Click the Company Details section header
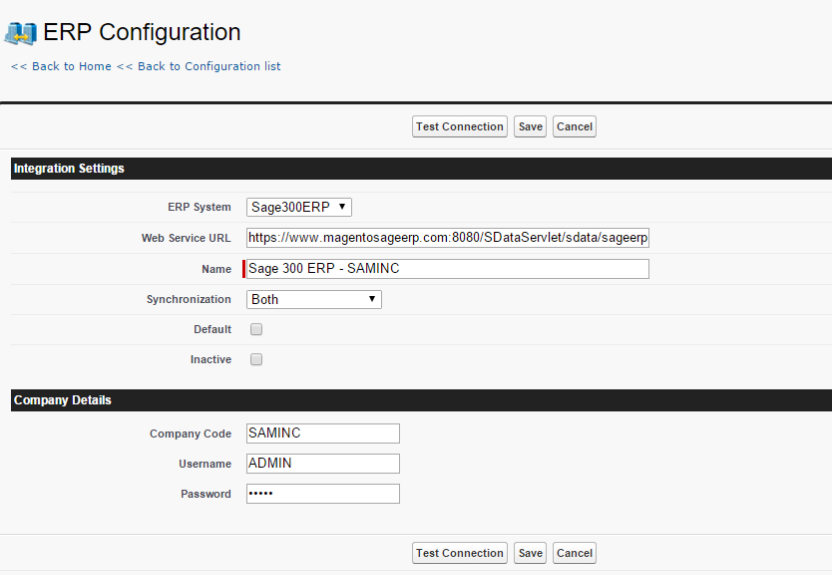Screen dimensions: 834x575 pos(421,400)
